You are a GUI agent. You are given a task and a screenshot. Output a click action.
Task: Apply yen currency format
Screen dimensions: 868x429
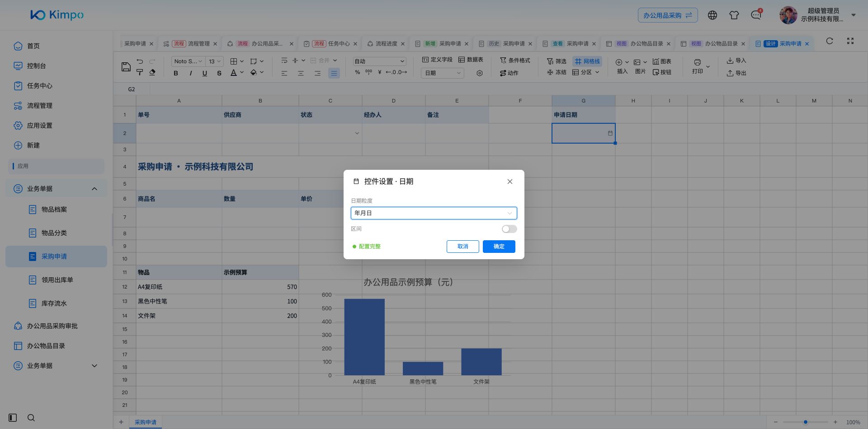pos(380,72)
